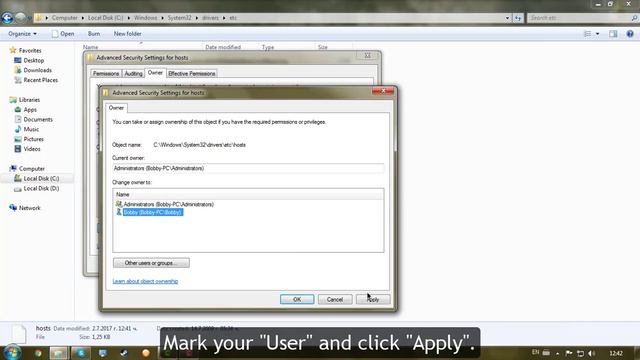Click the volume speaker tray icon
The width and height of the screenshot is (640, 360).
[x=591, y=353]
